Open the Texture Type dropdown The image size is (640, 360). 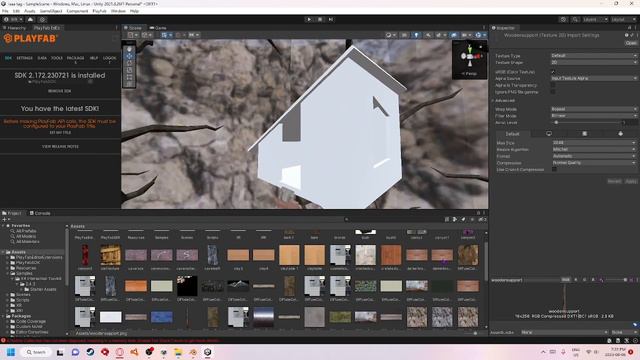(594, 56)
